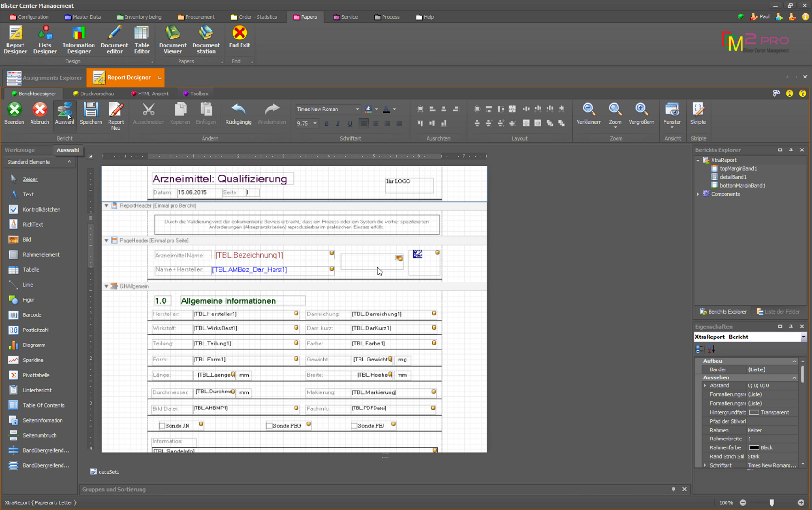Viewport: 812px width, 510px height.
Task: Click the zoom slider handle in status bar
Action: tap(772, 502)
